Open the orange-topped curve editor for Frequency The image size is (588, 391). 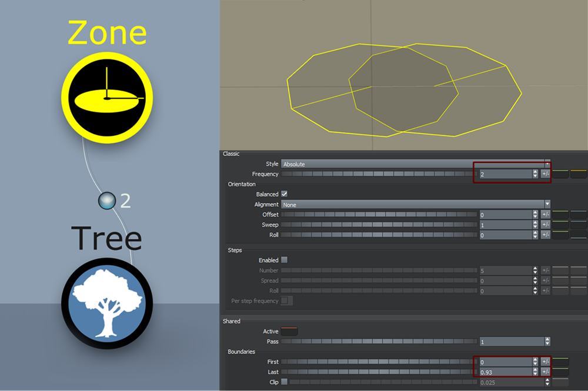(x=578, y=174)
